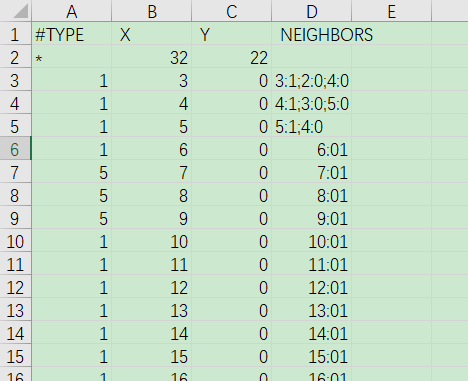Click the NEIGHBORS header cell
Viewport: 468px width, 381px height.
pos(311,34)
